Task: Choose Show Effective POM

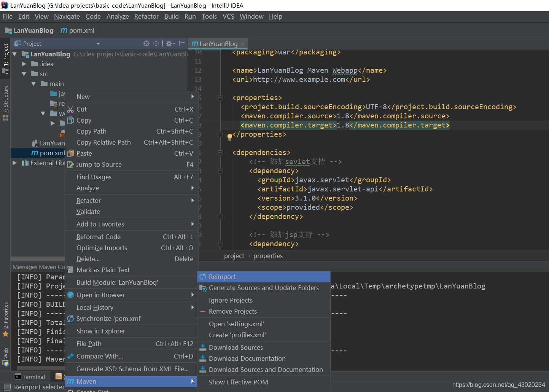Action: (264, 382)
